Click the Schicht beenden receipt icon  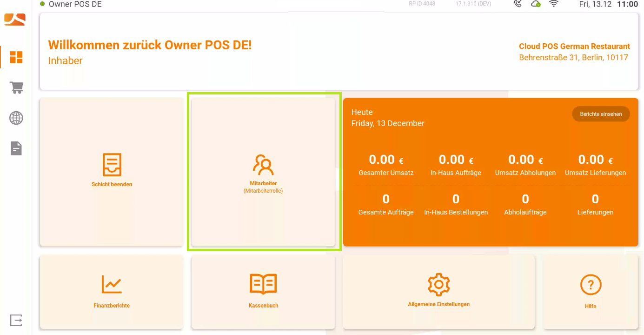[112, 165]
